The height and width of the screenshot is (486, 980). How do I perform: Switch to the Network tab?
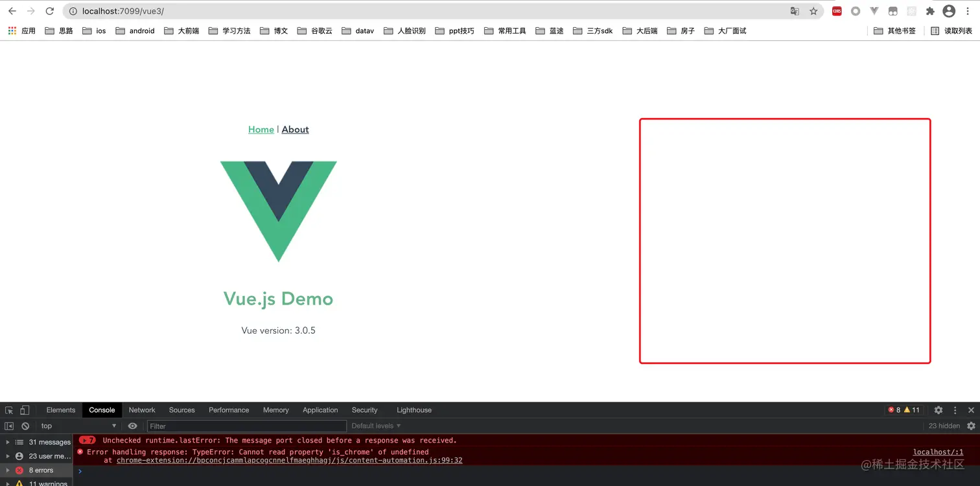tap(142, 410)
